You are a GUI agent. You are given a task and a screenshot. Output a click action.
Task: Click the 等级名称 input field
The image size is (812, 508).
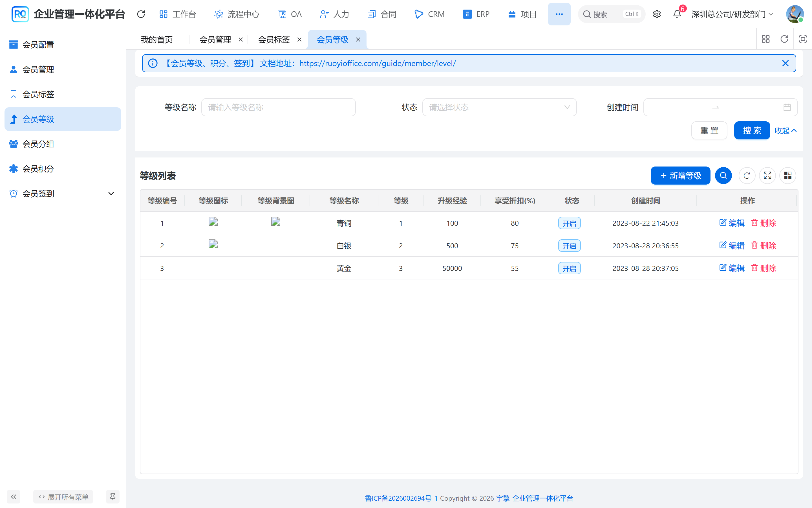tap(279, 107)
